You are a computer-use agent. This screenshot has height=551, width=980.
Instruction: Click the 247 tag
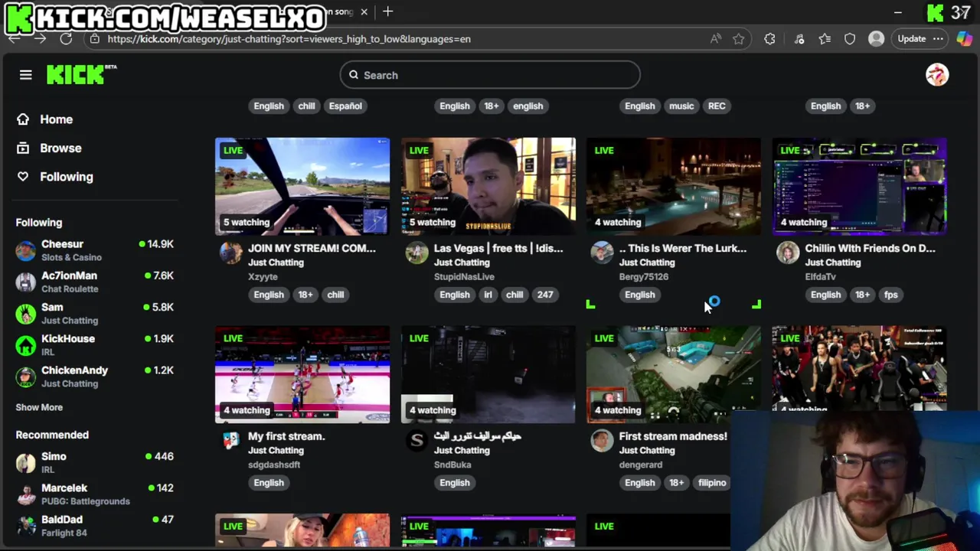tap(544, 295)
